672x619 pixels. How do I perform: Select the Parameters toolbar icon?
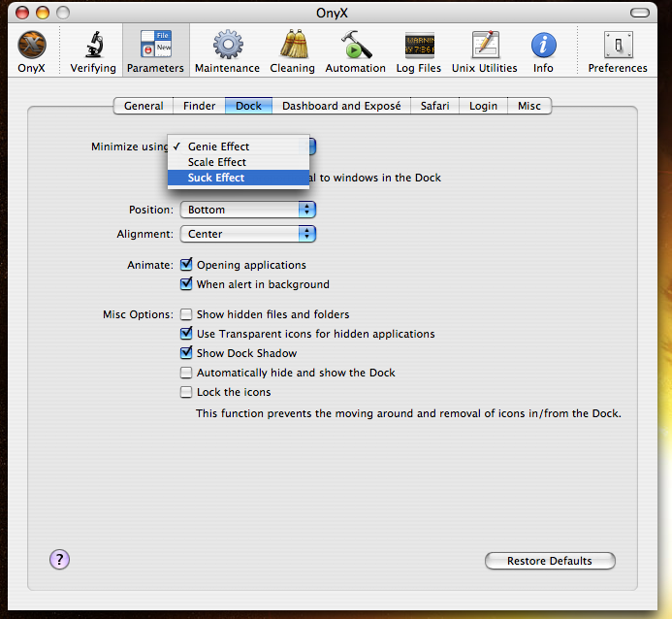pos(156,44)
